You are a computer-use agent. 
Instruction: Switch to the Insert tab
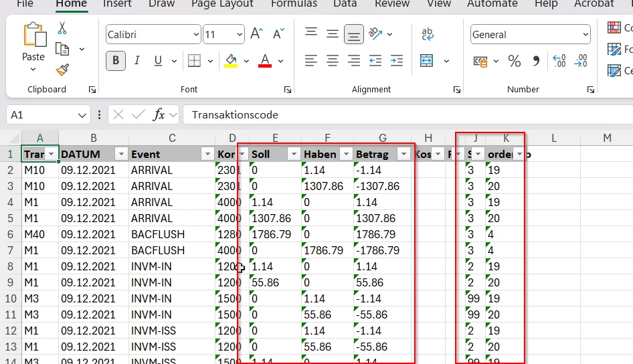point(117,4)
